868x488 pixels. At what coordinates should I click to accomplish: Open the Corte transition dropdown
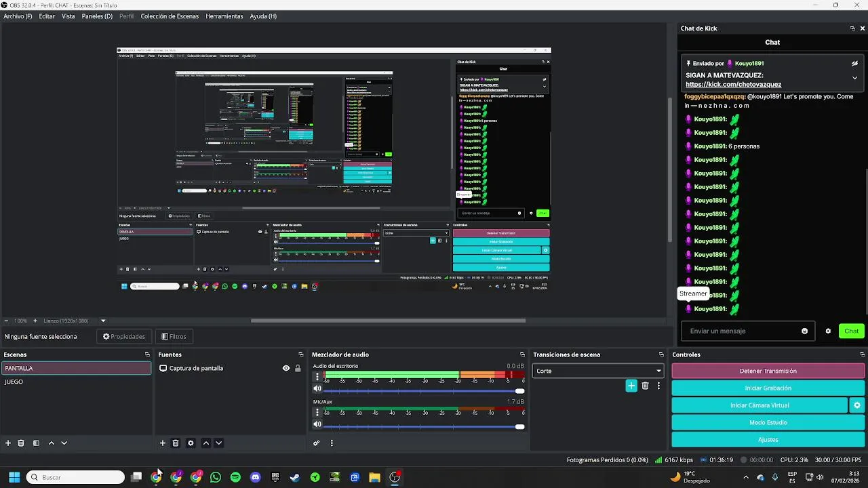coord(597,371)
